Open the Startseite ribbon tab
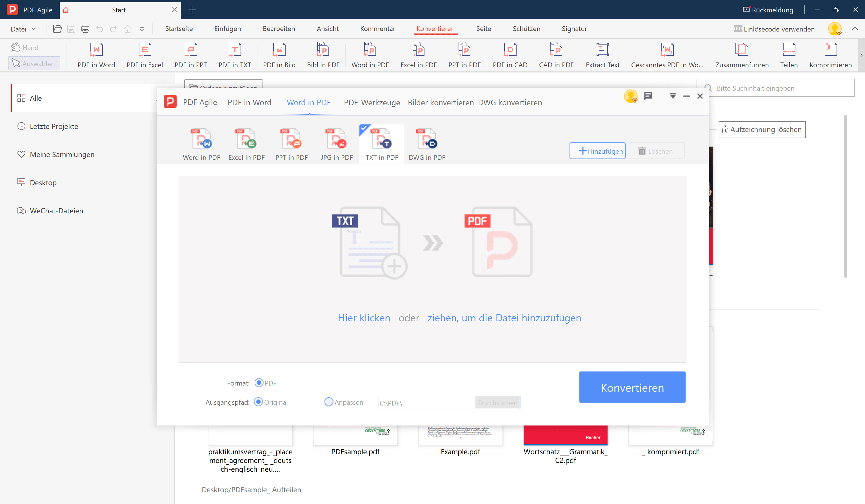Viewport: 865px width, 504px height. [x=179, y=29]
